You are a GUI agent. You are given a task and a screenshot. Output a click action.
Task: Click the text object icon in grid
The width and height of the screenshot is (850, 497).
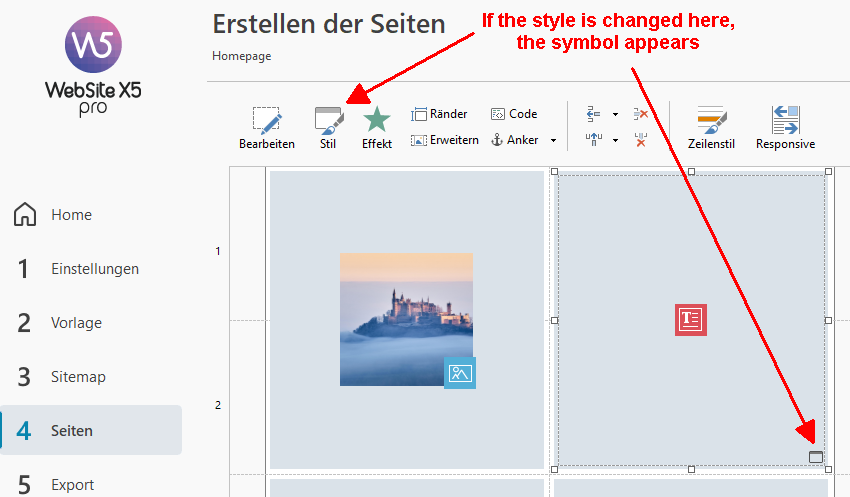pos(690,319)
